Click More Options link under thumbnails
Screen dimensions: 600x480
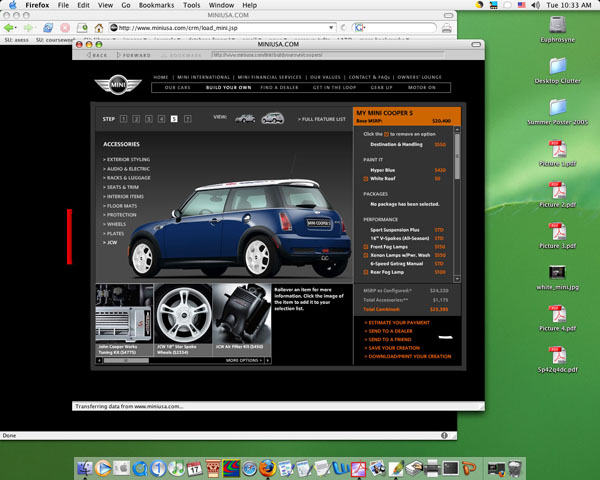[244, 360]
